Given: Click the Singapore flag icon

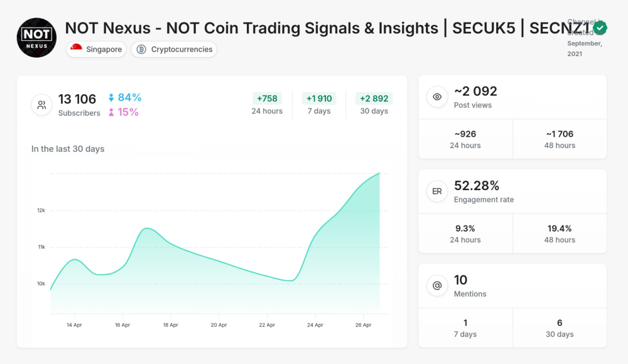Looking at the screenshot, I should 76,49.
